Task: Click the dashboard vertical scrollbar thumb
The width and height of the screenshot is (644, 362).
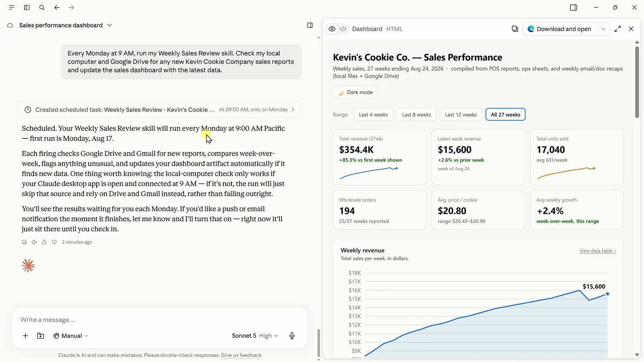Action: coord(637,82)
